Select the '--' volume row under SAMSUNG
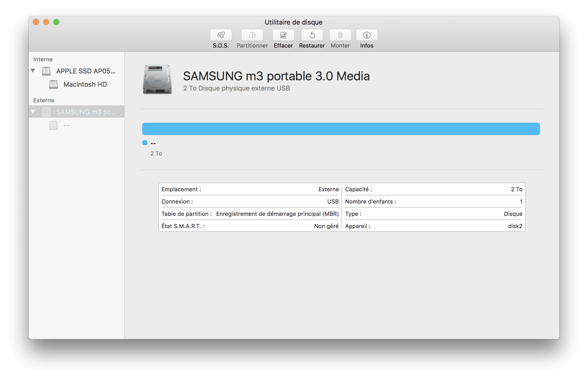 pyautogui.click(x=77, y=125)
